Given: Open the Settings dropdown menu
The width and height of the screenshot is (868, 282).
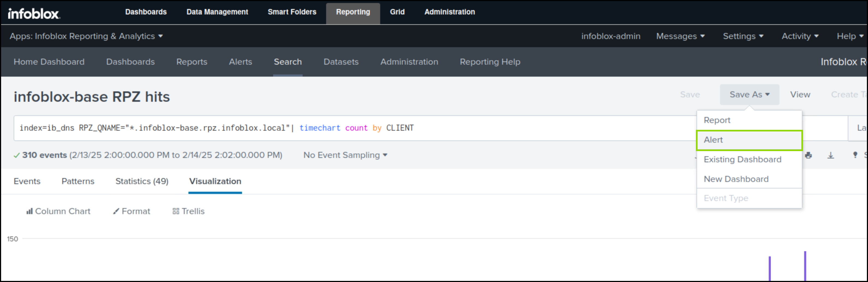Looking at the screenshot, I should click(743, 36).
